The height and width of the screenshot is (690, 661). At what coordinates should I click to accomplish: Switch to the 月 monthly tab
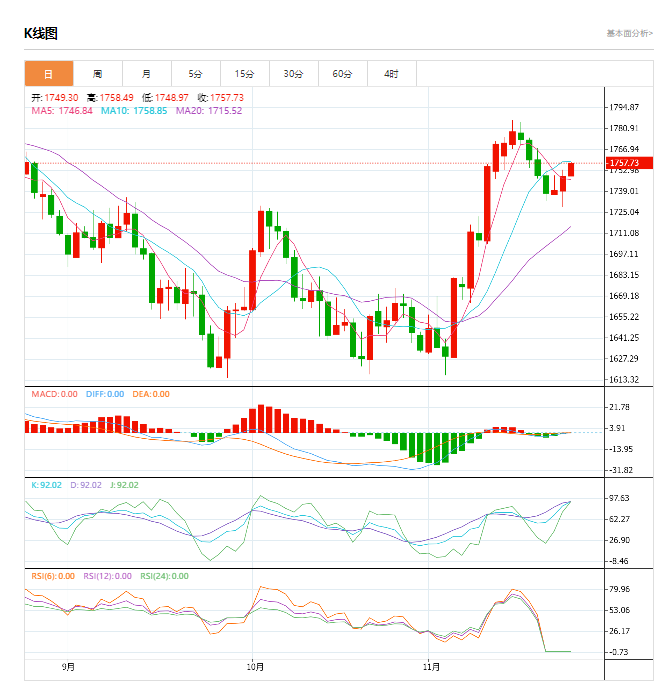coord(147,73)
